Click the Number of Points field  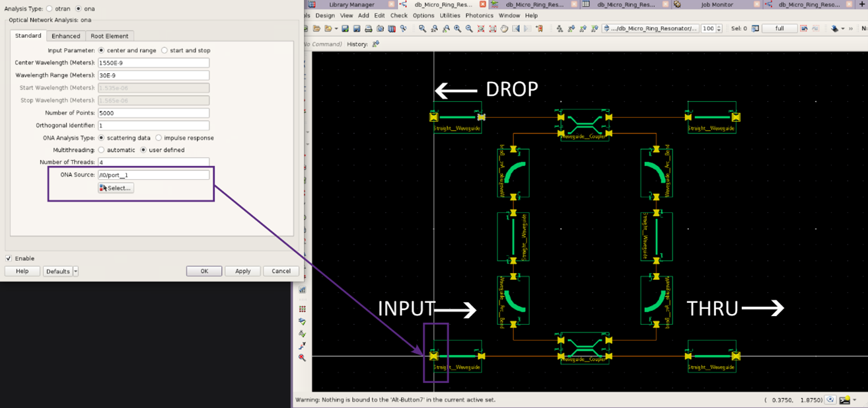(153, 113)
